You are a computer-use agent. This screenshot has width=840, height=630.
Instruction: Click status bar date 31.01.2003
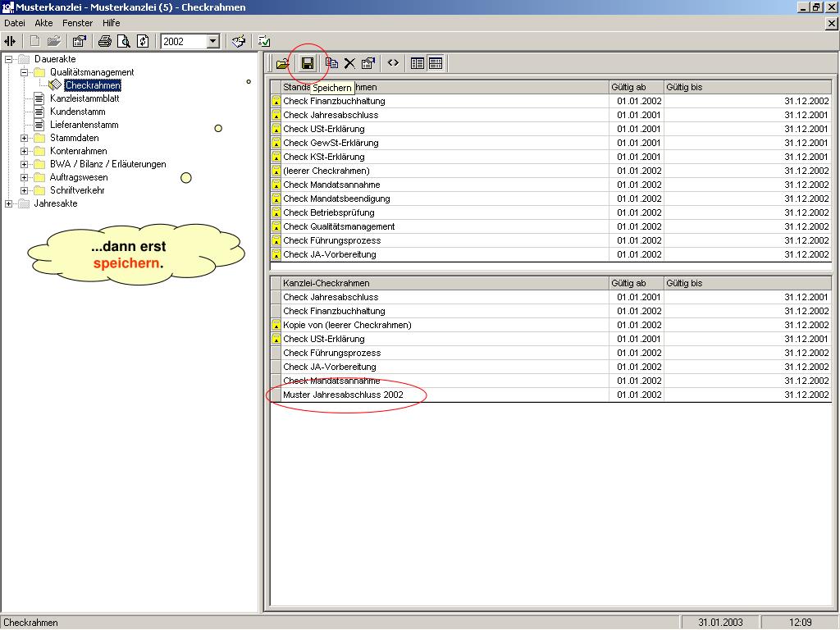click(x=720, y=623)
